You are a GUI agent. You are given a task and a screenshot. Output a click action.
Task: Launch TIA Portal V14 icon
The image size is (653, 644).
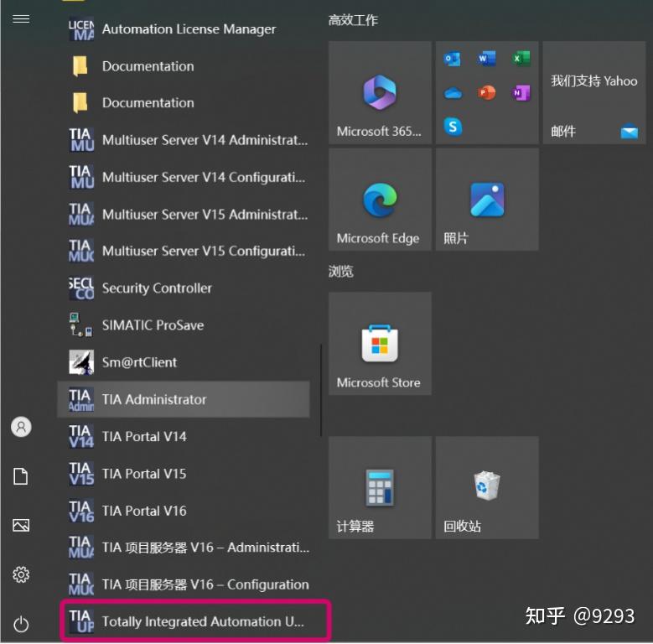coord(81,436)
